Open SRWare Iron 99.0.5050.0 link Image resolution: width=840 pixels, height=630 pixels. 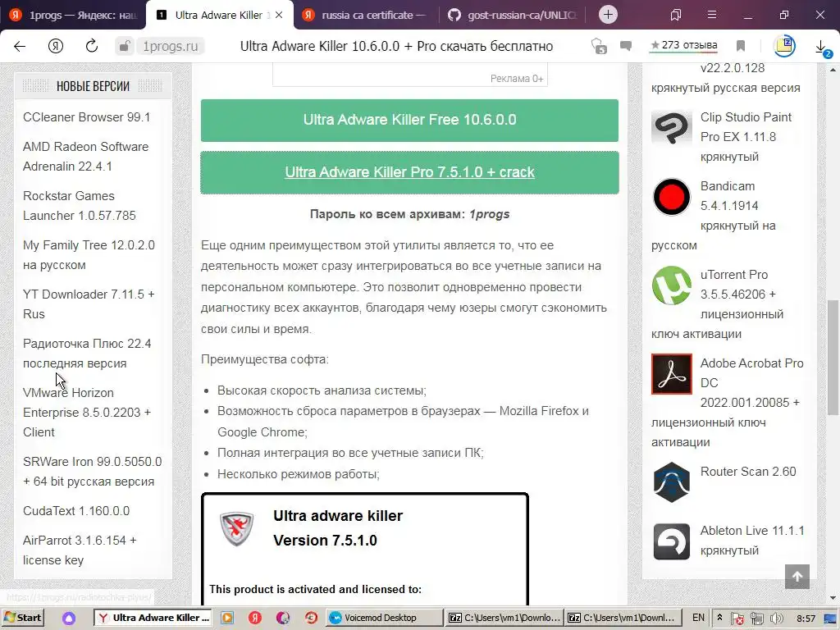[x=92, y=472]
